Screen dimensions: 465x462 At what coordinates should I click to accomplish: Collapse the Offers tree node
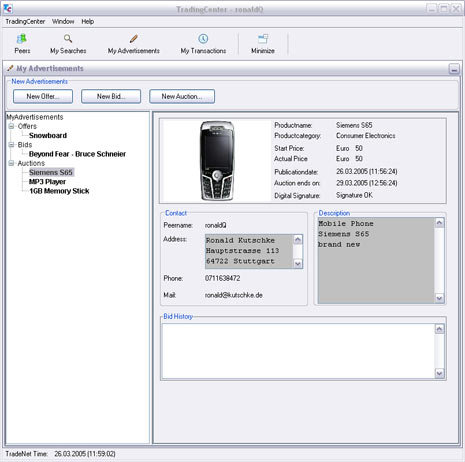coord(11,126)
